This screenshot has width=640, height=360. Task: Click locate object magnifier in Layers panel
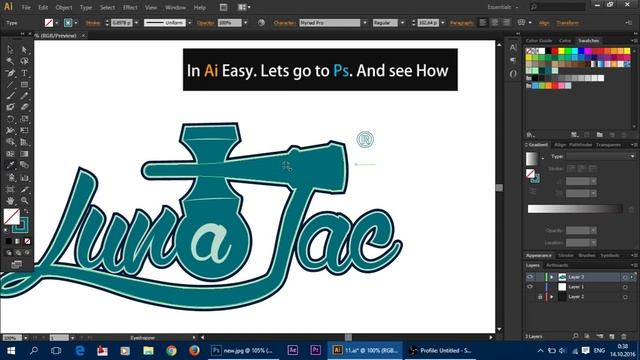[576, 336]
